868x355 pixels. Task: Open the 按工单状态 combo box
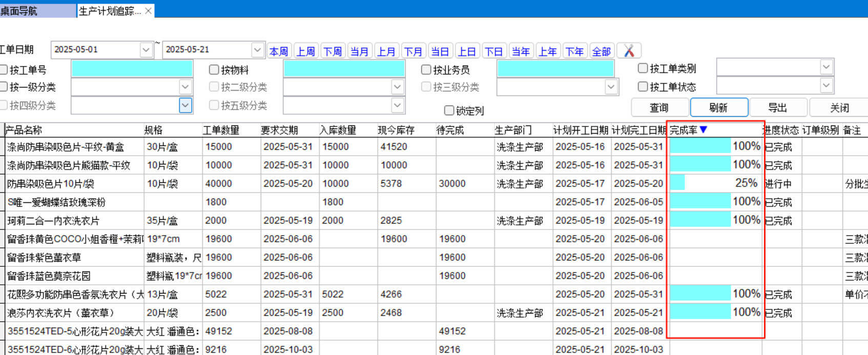click(x=825, y=86)
